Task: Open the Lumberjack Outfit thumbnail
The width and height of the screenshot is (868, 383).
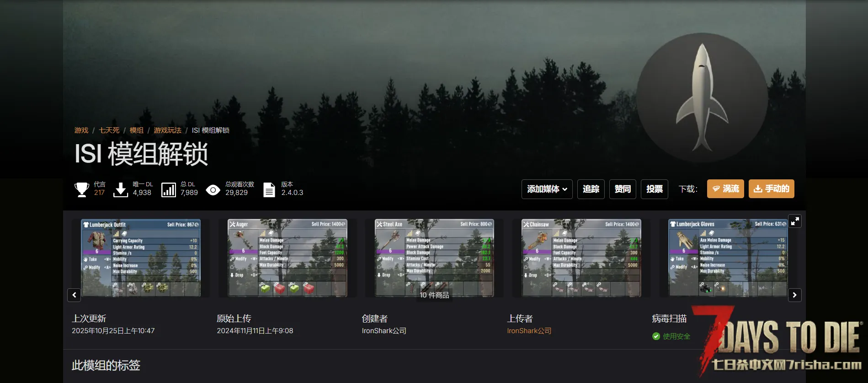Action: pyautogui.click(x=141, y=258)
